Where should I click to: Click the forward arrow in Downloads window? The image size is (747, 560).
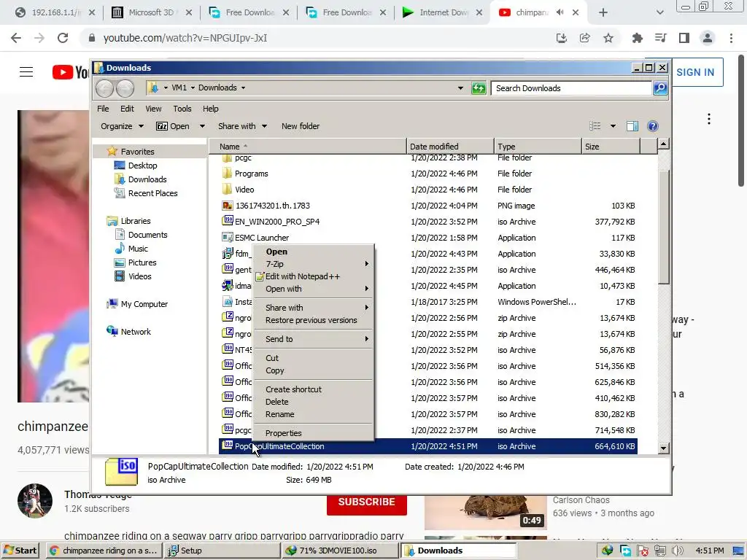(x=125, y=88)
